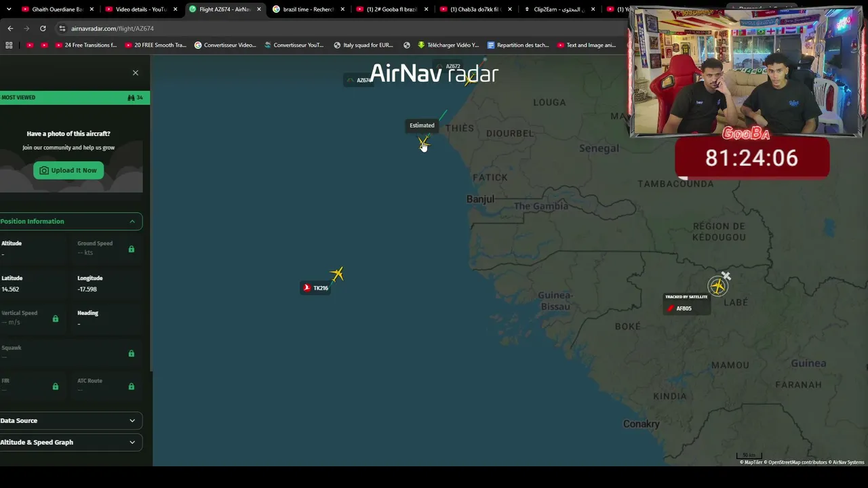
Task: Click the Conakry city label on map
Action: (641, 424)
